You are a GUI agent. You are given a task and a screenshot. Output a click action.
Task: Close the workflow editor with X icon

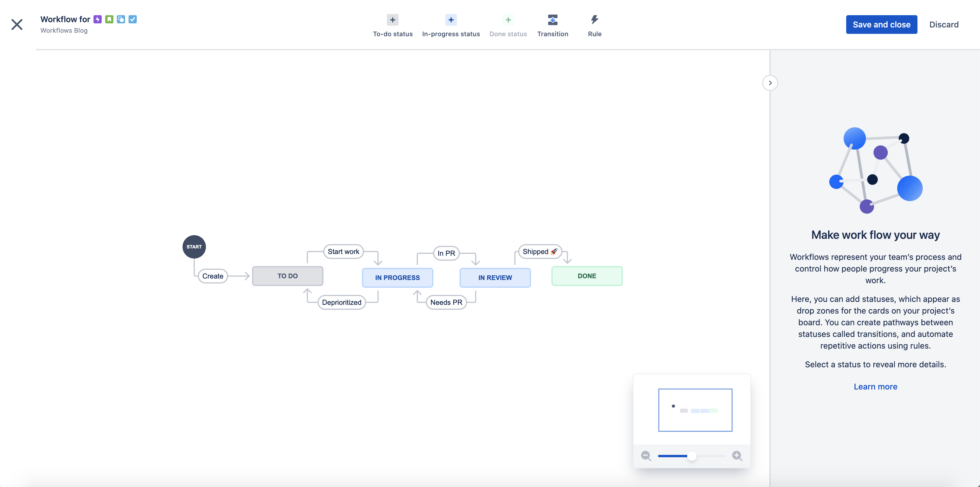(x=17, y=24)
